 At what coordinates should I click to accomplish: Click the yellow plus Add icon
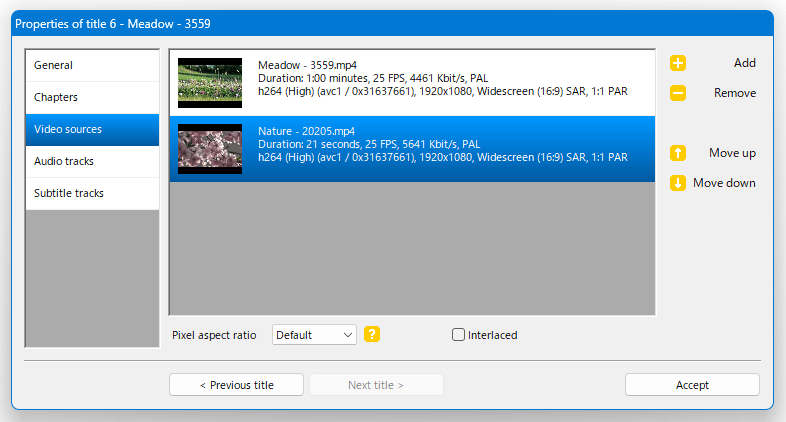pos(678,63)
